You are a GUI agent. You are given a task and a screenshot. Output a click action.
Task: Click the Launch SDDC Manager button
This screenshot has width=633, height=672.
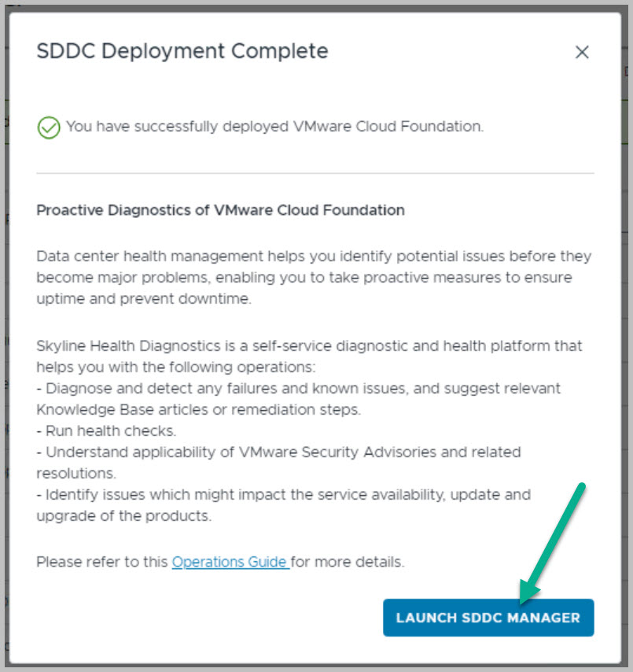click(x=488, y=618)
